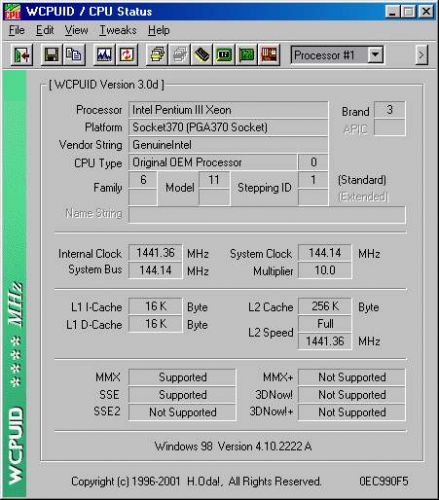This screenshot has height=500, width=439.
Task: Click the floppy disk save icon
Action: click(x=51, y=55)
